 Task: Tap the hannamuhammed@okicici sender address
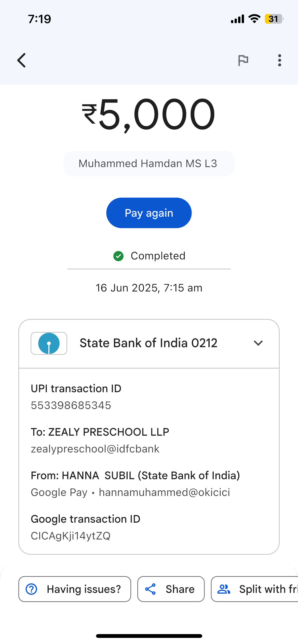164,492
